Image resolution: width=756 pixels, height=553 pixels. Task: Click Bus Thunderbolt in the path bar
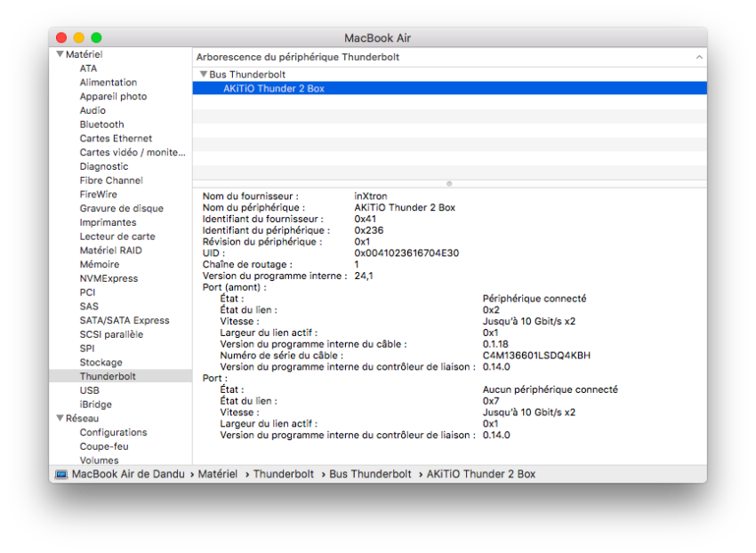tap(370, 474)
